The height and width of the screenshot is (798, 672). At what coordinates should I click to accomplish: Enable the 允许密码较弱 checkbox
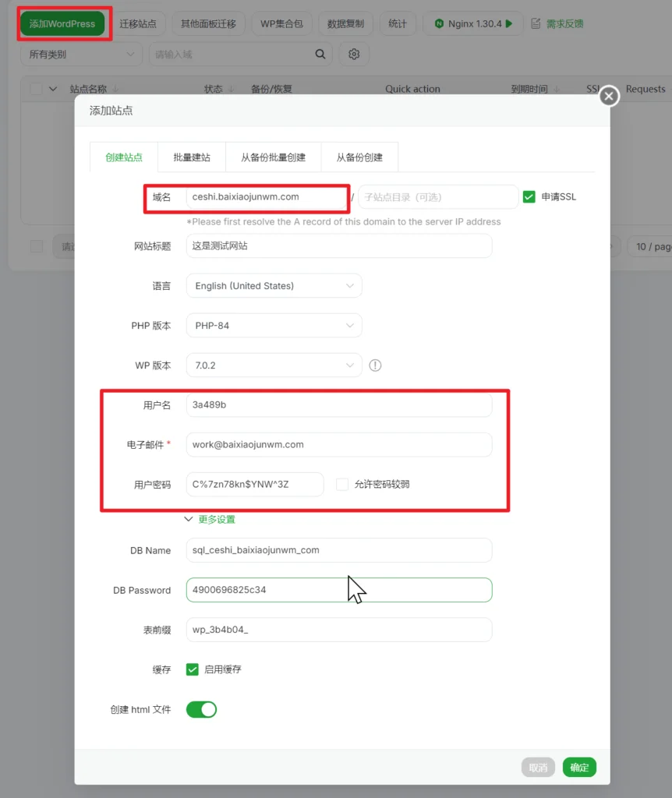(x=342, y=484)
